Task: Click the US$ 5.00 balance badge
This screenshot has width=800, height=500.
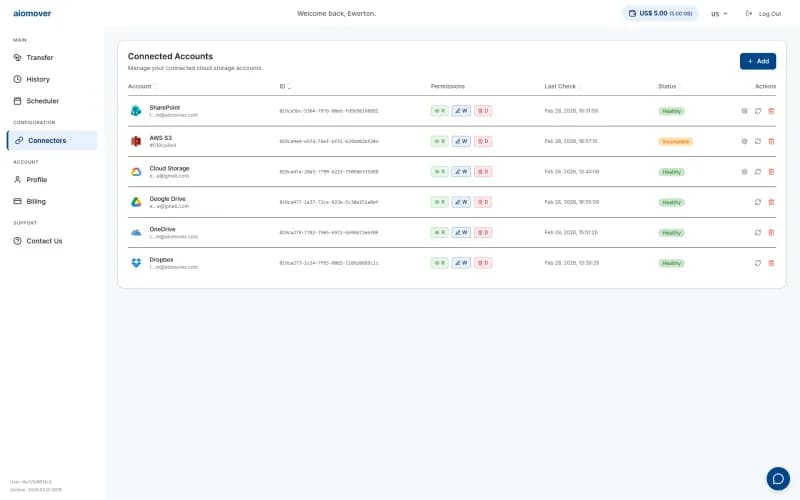Action: pos(660,13)
